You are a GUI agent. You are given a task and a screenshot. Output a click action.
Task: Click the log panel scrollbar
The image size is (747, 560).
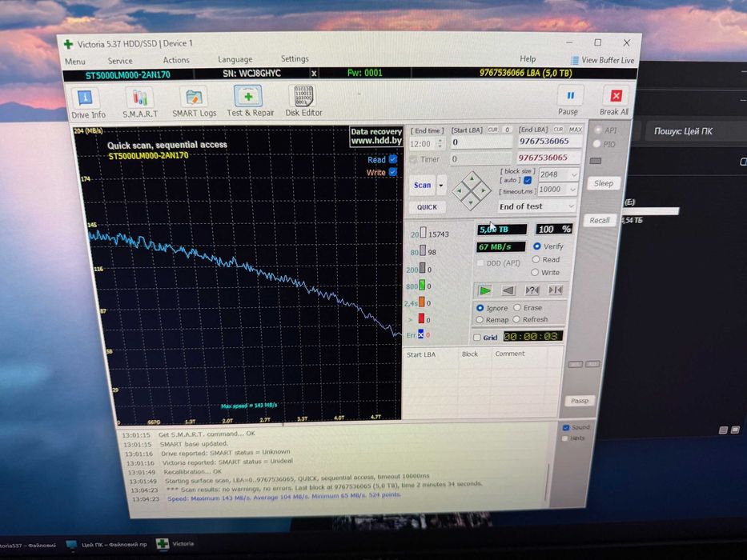tap(548, 481)
